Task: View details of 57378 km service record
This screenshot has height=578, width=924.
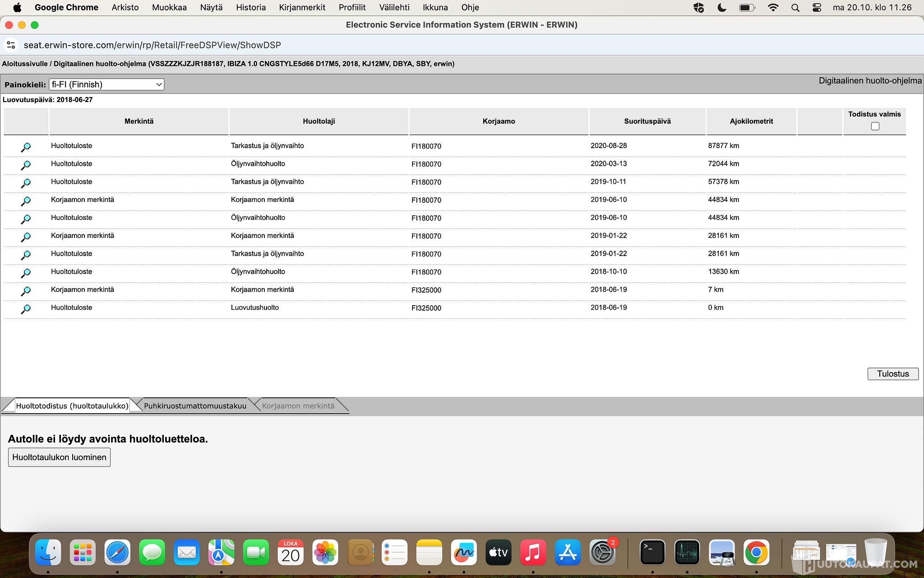Action: pos(26,183)
